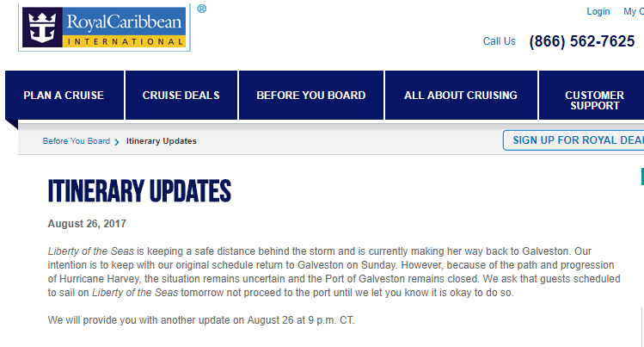
Task: Click the Royal Caribbean International logo
Action: pos(104,28)
